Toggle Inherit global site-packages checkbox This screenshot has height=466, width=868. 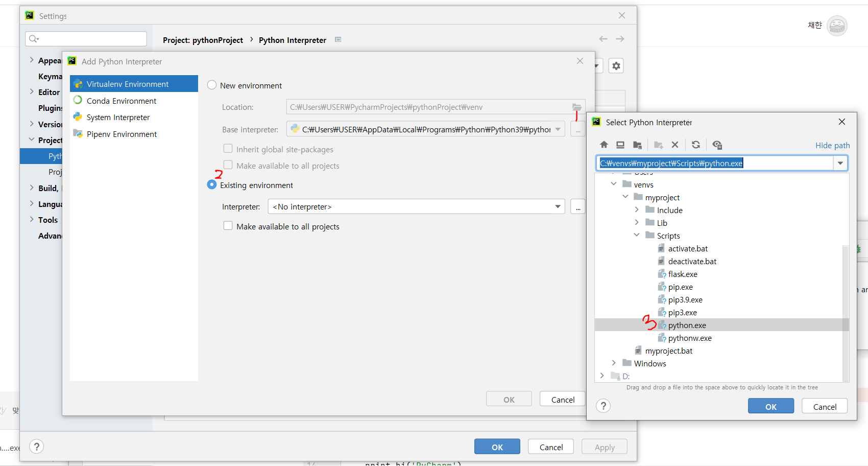point(228,149)
